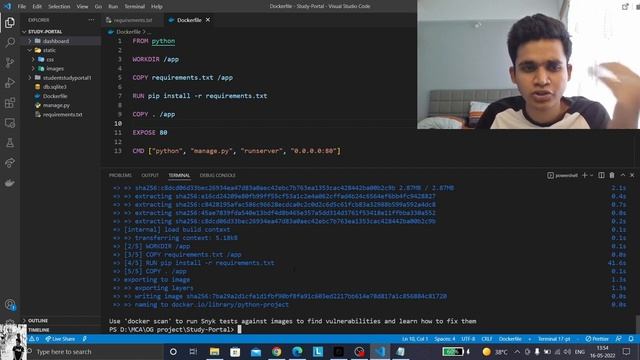
Task: Open the View menu
Action: pos(82,6)
